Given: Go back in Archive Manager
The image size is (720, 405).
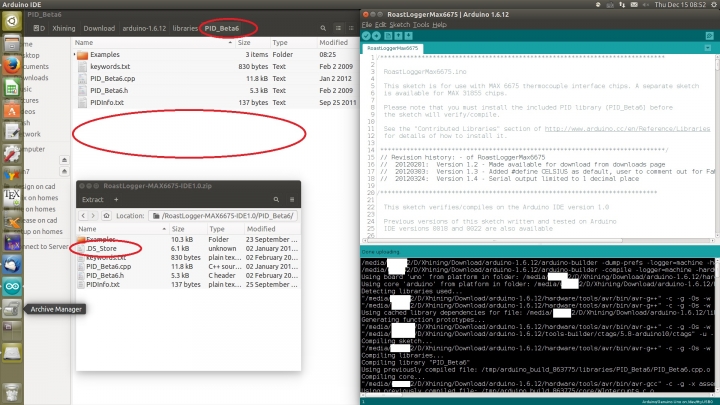Looking at the screenshot, I should point(83,216).
